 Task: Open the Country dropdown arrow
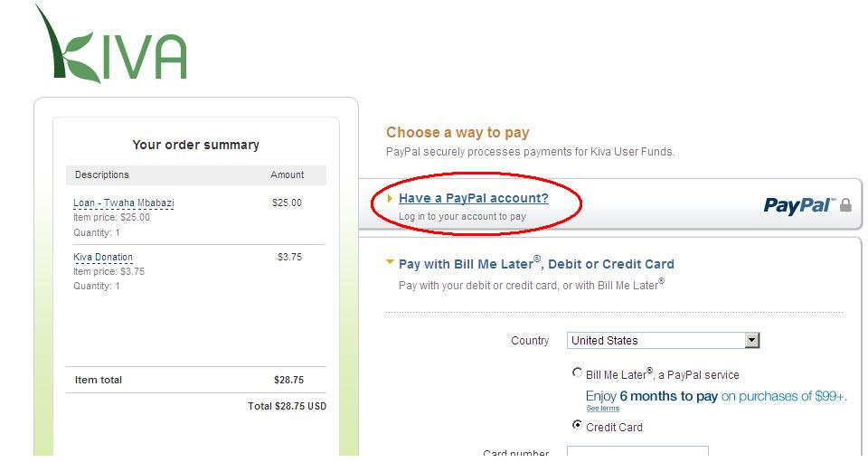751,340
